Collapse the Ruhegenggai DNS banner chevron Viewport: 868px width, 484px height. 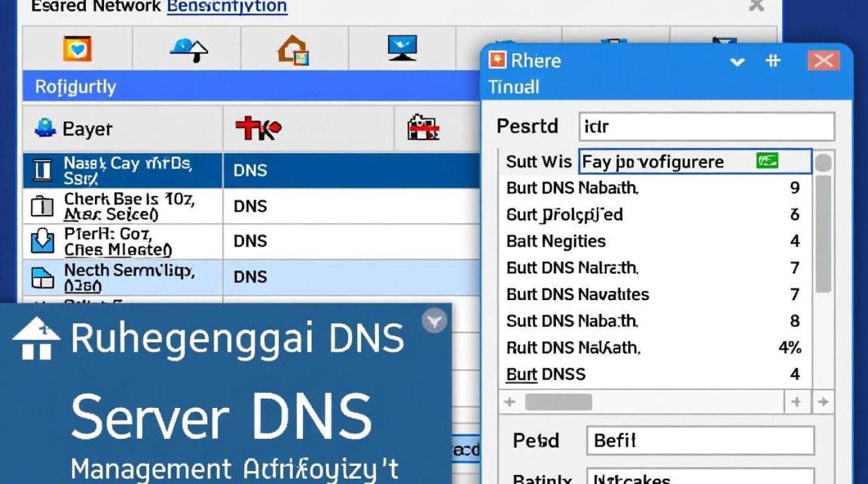[434, 321]
